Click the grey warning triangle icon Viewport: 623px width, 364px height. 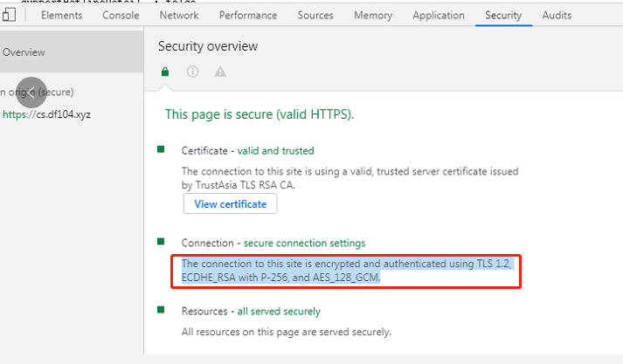(x=220, y=72)
